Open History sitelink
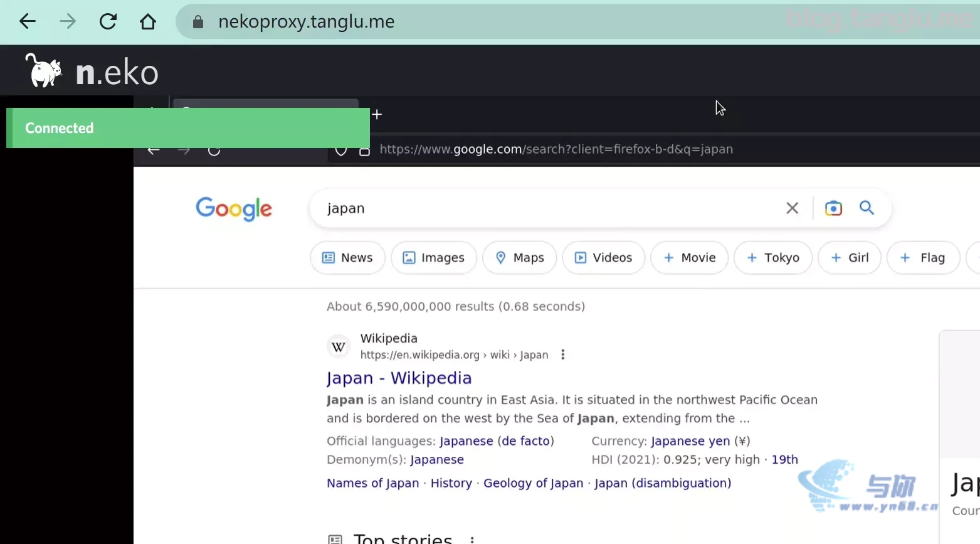 (x=451, y=483)
